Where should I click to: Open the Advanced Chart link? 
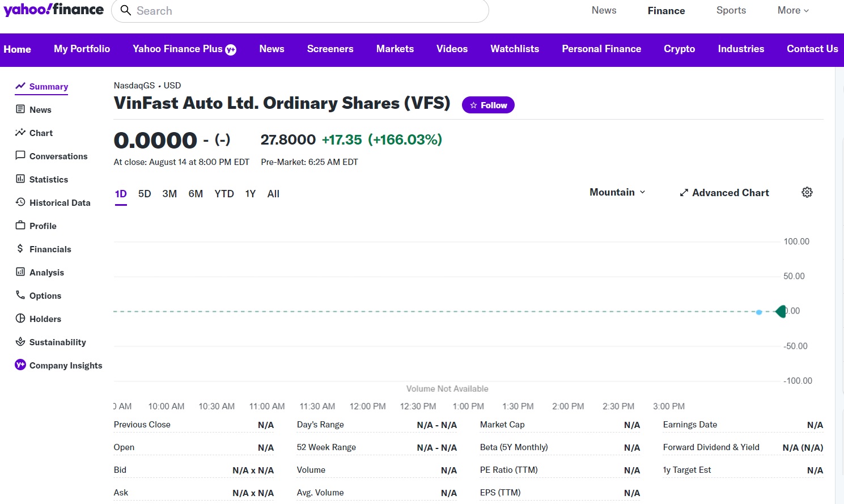[724, 193]
